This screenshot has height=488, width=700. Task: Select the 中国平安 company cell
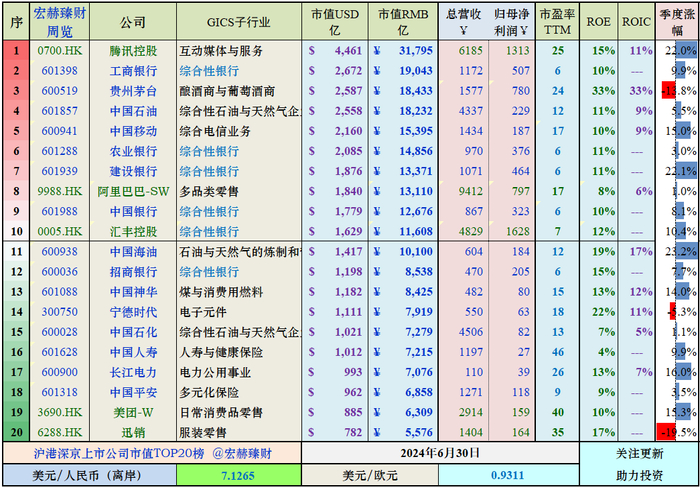pos(133,392)
